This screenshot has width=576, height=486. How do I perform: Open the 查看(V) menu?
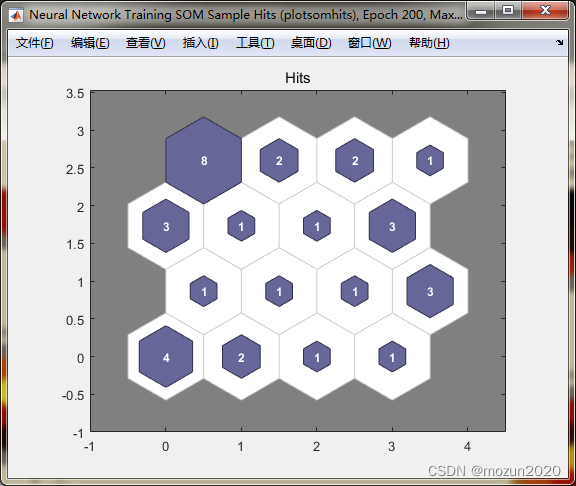click(x=145, y=43)
